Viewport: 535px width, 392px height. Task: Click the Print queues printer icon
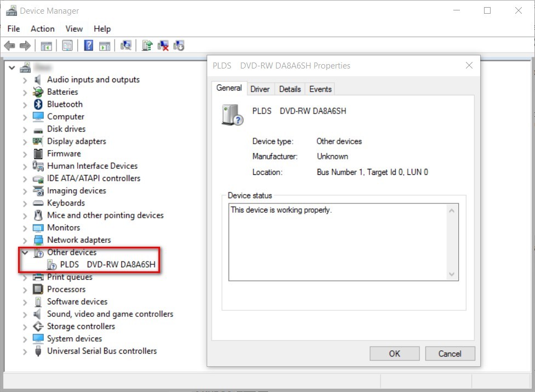click(38, 277)
